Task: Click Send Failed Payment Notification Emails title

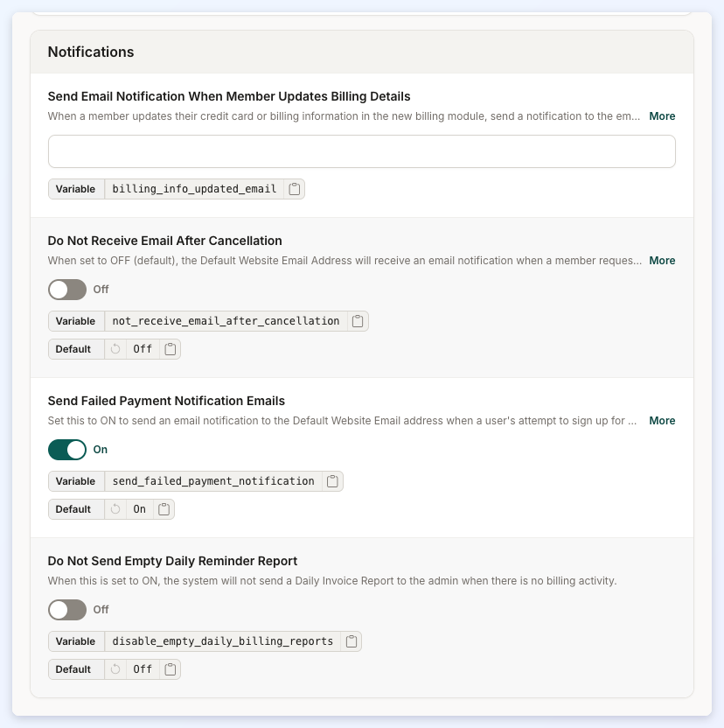Action: pos(166,401)
